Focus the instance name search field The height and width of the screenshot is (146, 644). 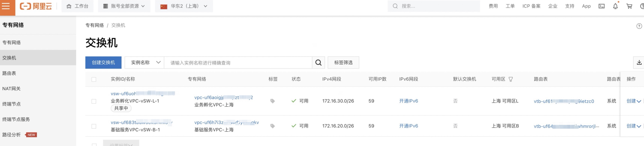pos(238,63)
